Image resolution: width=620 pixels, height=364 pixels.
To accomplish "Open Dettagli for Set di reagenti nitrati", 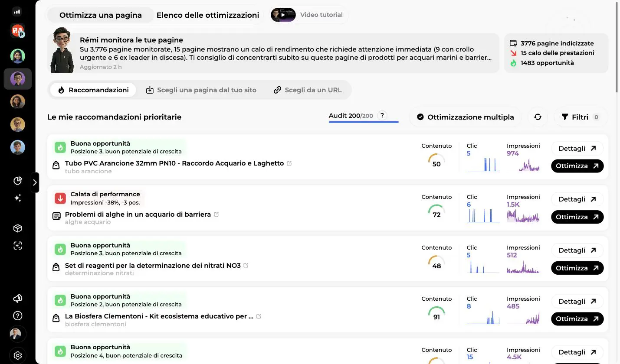I will 577,250.
